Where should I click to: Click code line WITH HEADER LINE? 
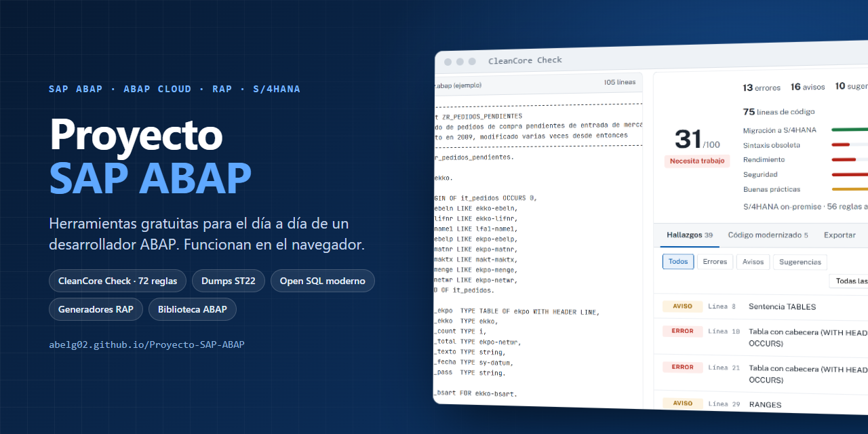pos(516,311)
